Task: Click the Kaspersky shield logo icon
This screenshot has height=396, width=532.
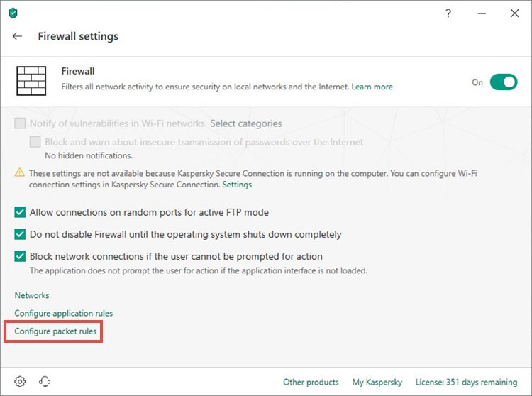Action: pos(13,13)
